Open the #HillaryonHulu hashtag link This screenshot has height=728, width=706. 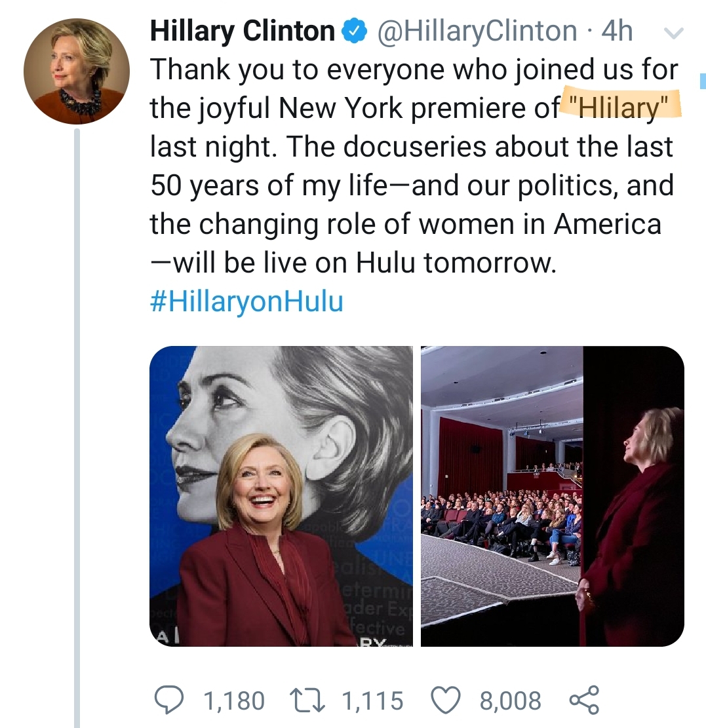click(246, 301)
